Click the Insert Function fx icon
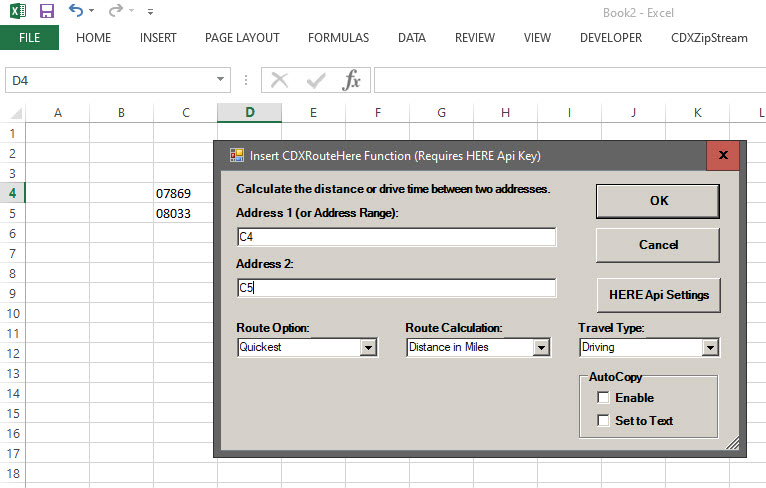The image size is (766, 488). (x=351, y=80)
